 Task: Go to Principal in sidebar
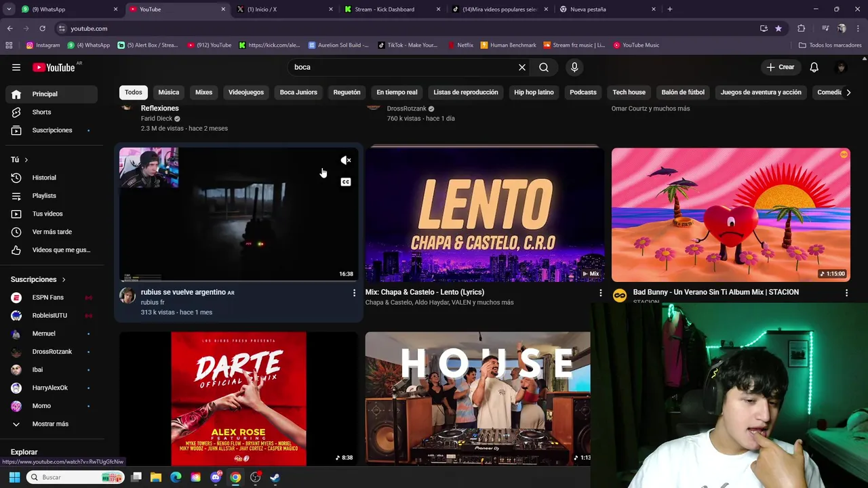[x=52, y=94]
